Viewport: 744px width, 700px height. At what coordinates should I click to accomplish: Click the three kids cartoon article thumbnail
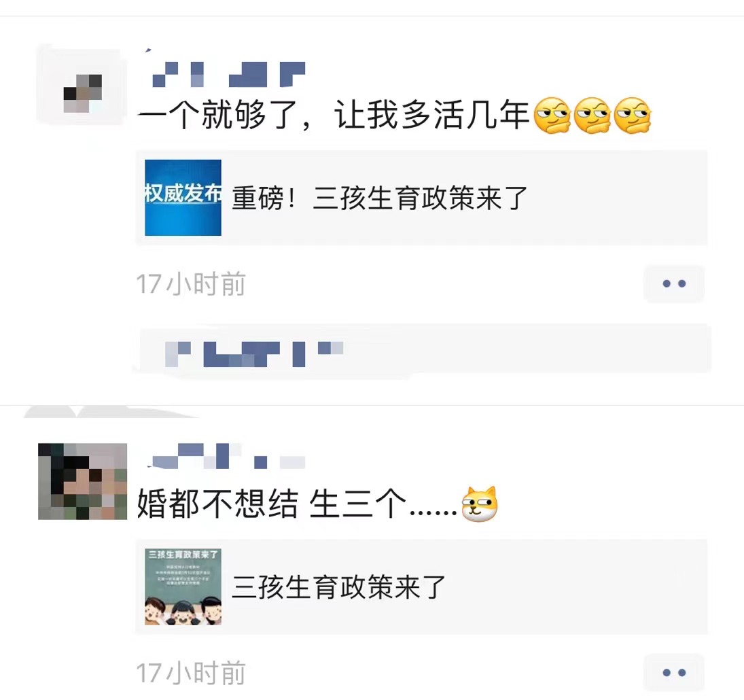tap(183, 587)
